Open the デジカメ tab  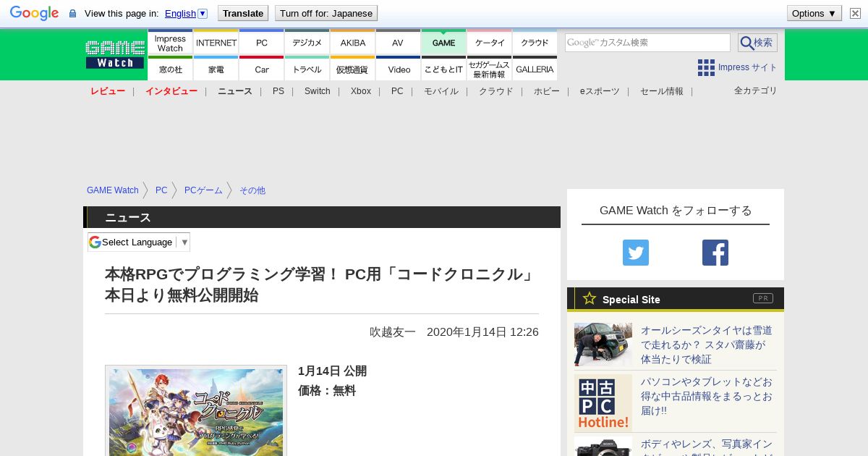click(x=307, y=42)
